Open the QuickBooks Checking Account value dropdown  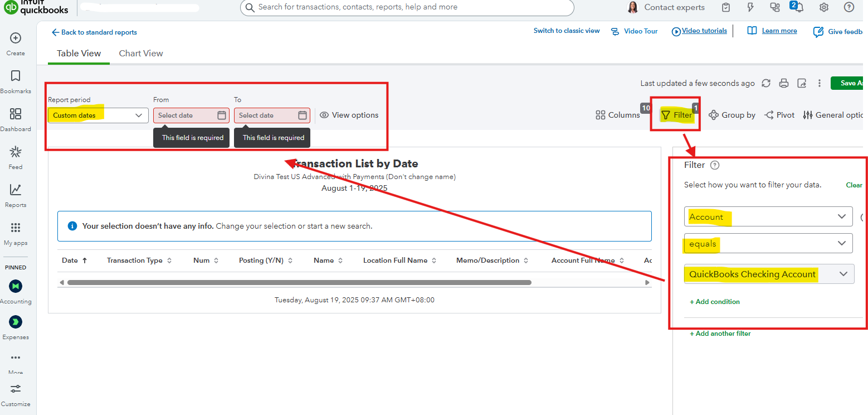[769, 274]
